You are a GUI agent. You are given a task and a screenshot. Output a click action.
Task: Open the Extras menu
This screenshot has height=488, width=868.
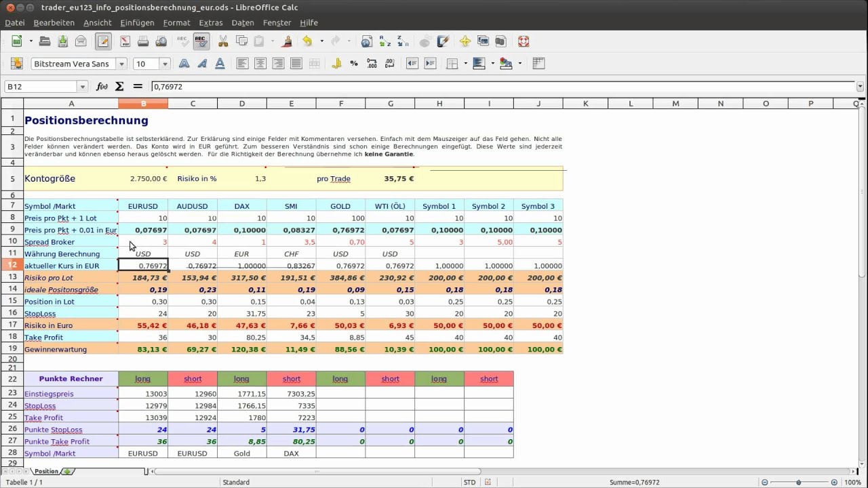pos(211,22)
